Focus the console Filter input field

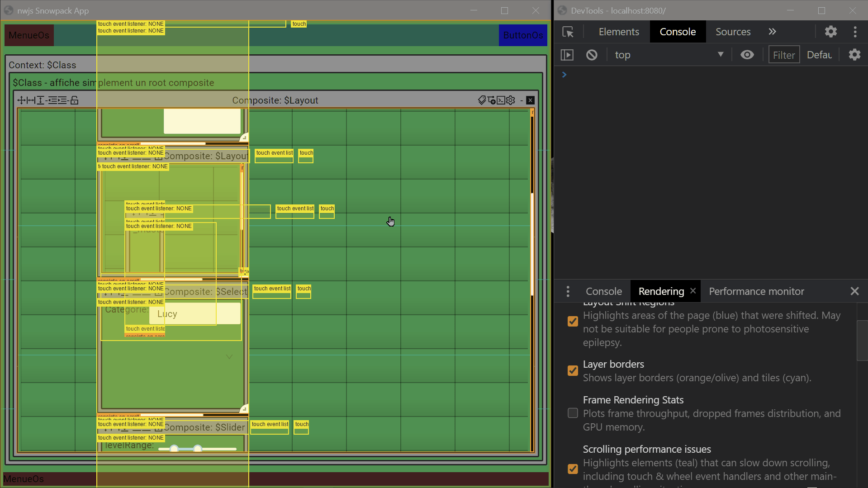(784, 55)
